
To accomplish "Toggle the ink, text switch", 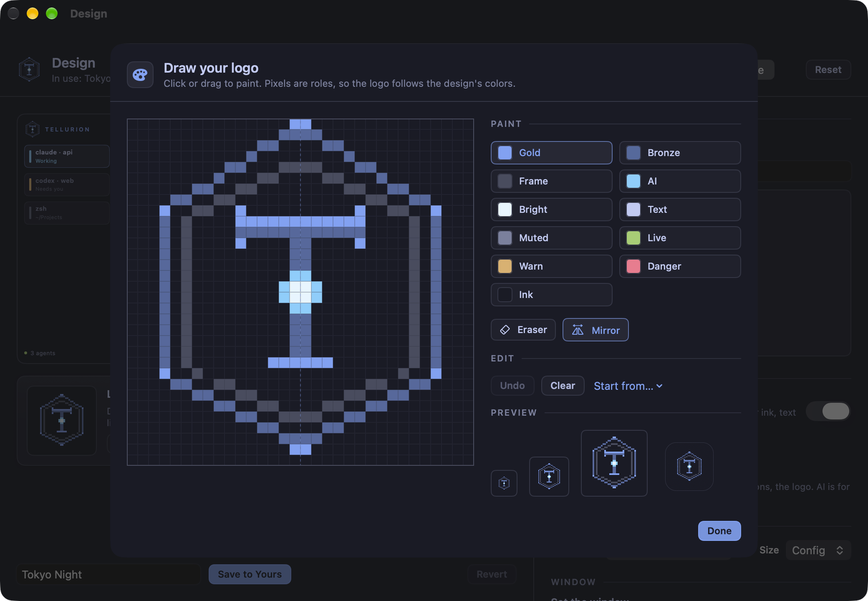I will (828, 411).
